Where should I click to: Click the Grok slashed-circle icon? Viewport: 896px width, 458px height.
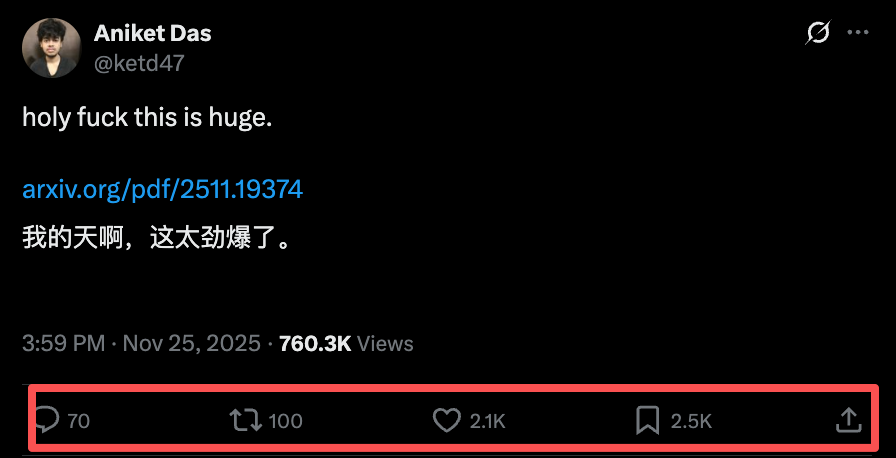click(x=817, y=33)
